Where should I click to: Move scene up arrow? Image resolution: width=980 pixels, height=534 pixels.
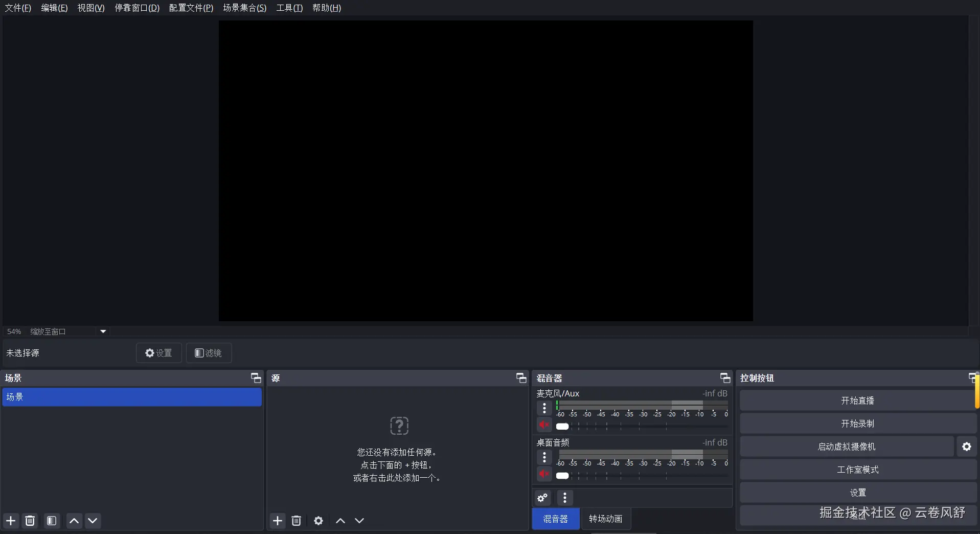click(x=74, y=521)
